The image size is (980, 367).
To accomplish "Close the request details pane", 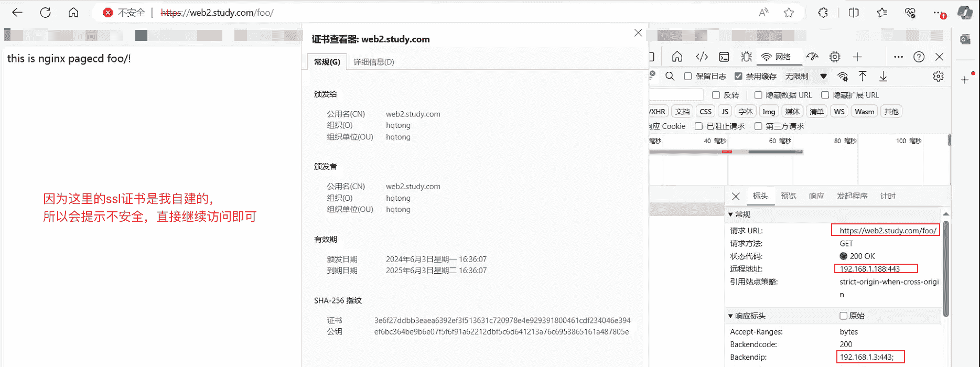I will (x=736, y=196).
